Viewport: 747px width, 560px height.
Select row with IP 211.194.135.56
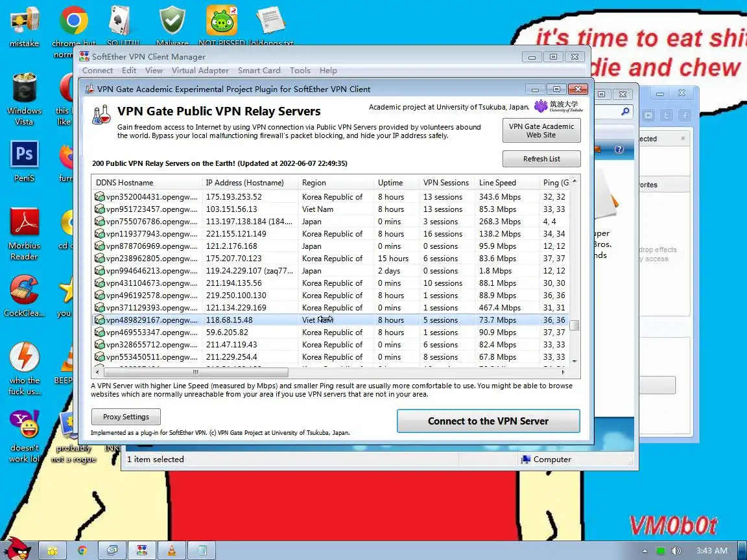coord(330,283)
